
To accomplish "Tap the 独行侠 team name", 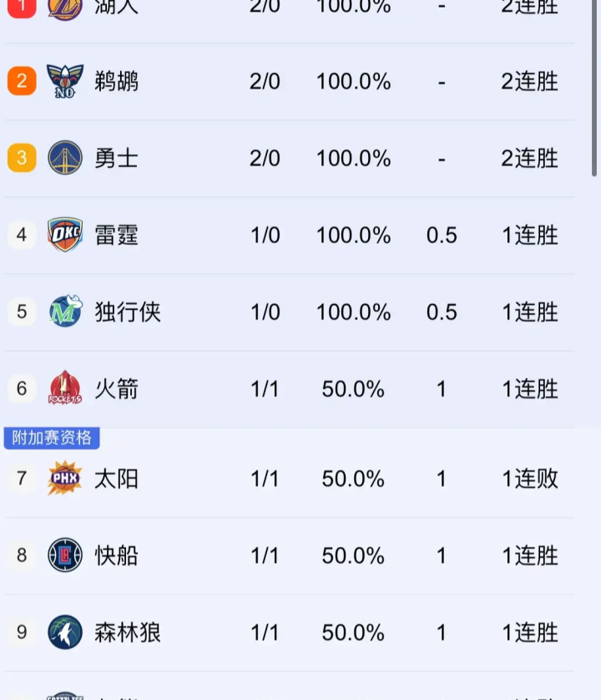I will [128, 312].
